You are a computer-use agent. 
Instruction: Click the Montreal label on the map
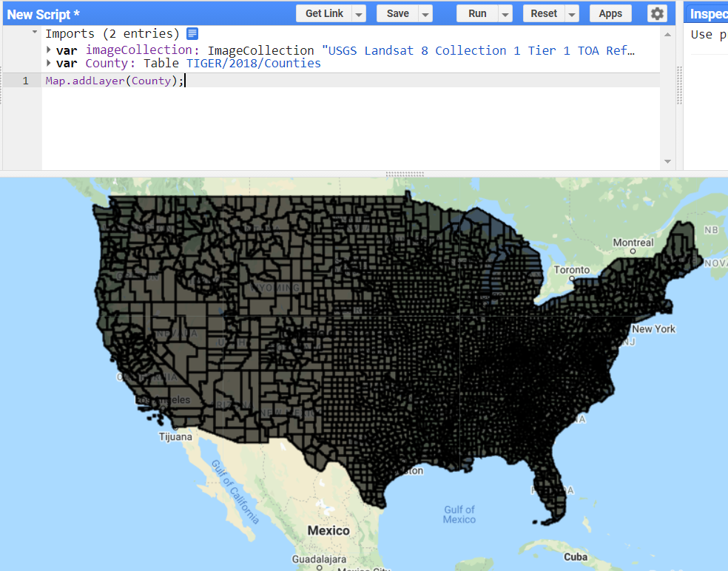point(633,243)
